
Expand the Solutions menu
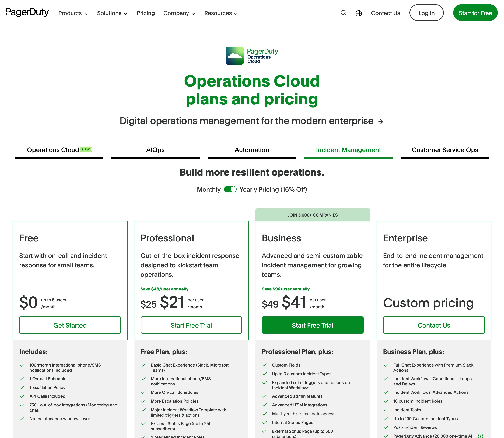pos(112,13)
